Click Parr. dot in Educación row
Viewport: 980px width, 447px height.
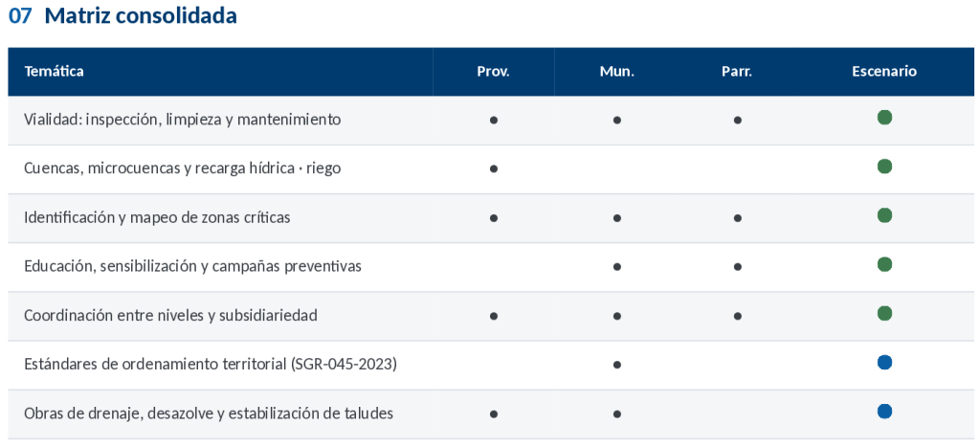(x=738, y=267)
